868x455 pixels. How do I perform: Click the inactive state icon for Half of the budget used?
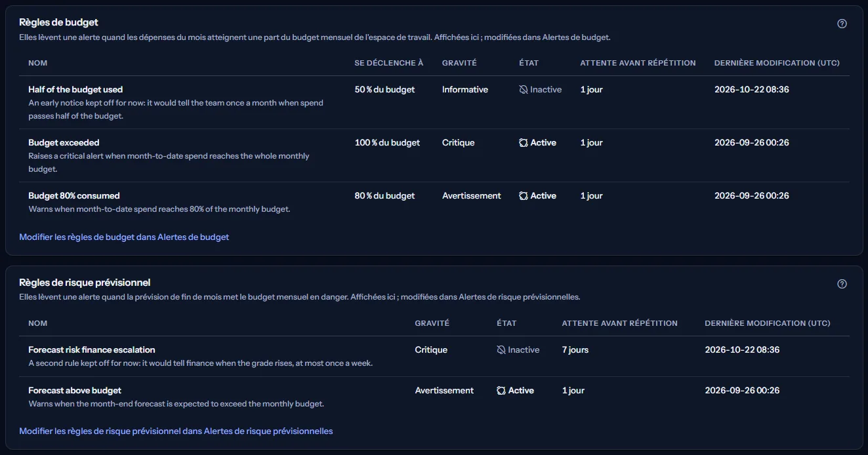point(524,90)
